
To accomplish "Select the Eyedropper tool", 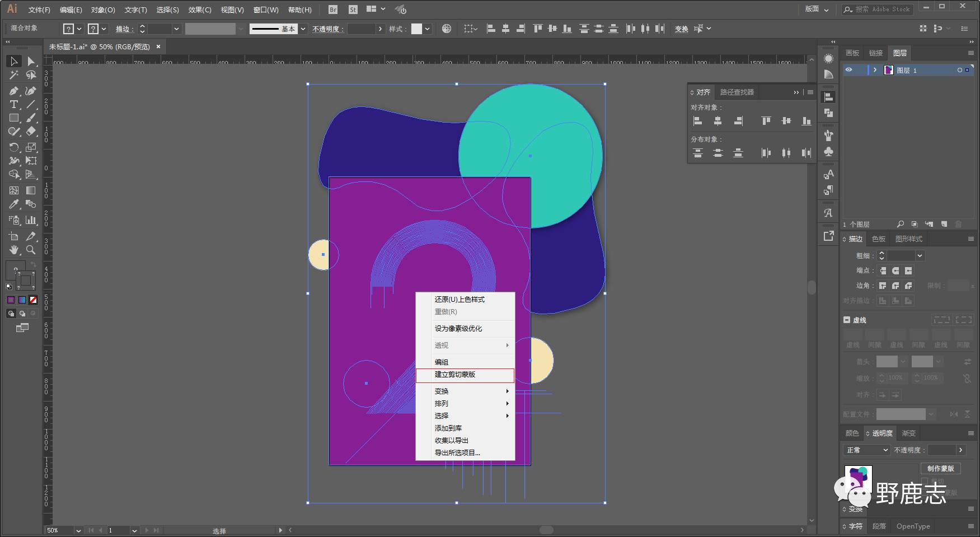I will point(13,204).
